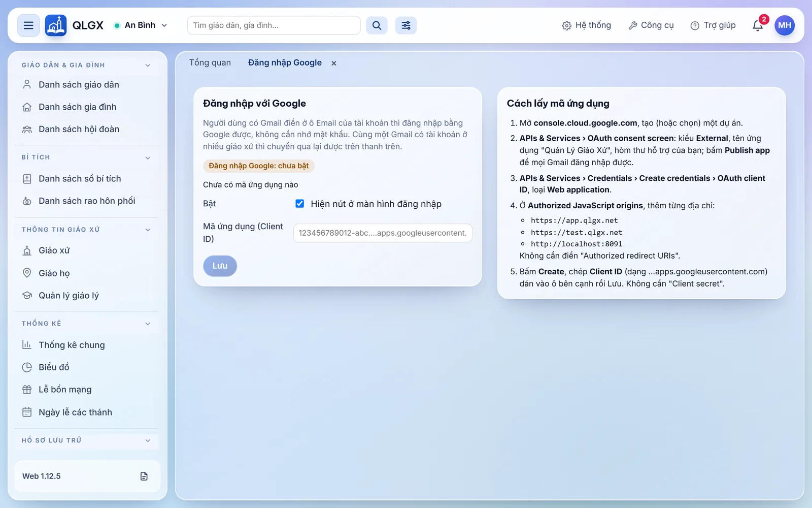Open Thống kê chung
The width and height of the screenshot is (812, 508).
pyautogui.click(x=87, y=345)
